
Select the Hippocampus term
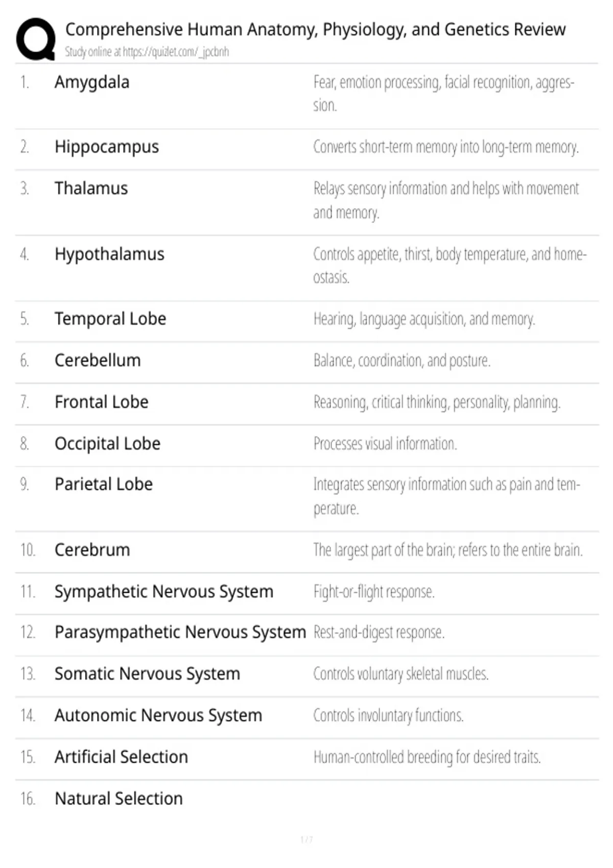click(x=107, y=147)
